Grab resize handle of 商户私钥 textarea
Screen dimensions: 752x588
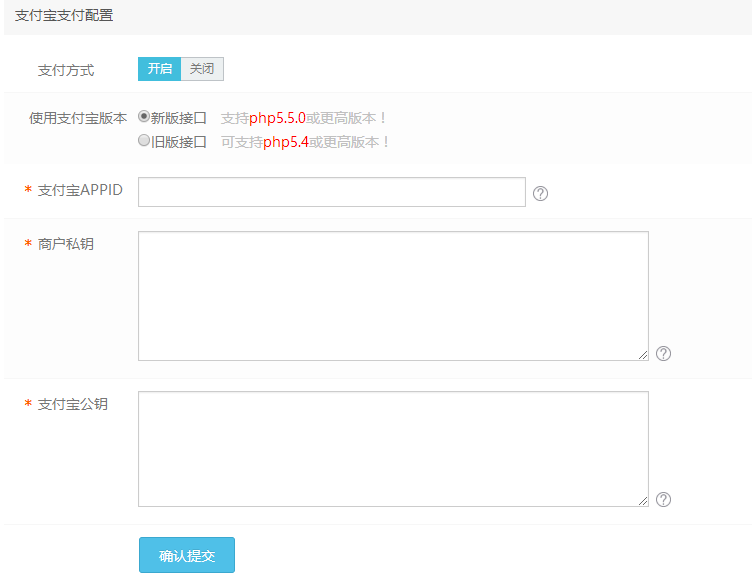coord(643,355)
